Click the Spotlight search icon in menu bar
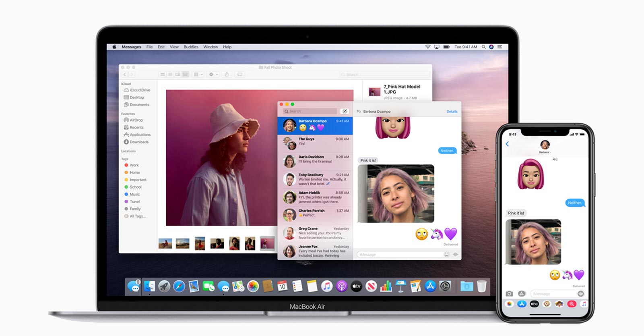The height and width of the screenshot is (336, 644). [x=483, y=47]
